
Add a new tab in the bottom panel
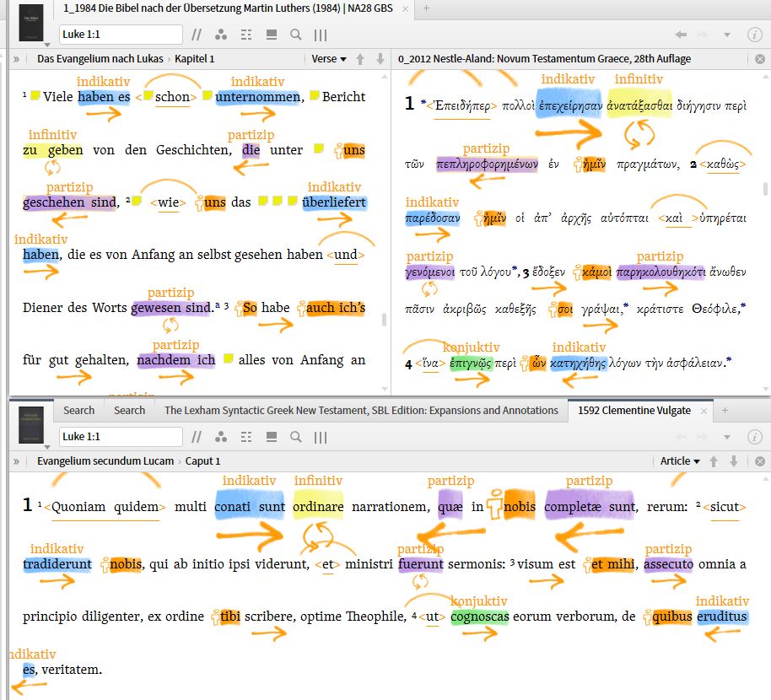pos(725,411)
